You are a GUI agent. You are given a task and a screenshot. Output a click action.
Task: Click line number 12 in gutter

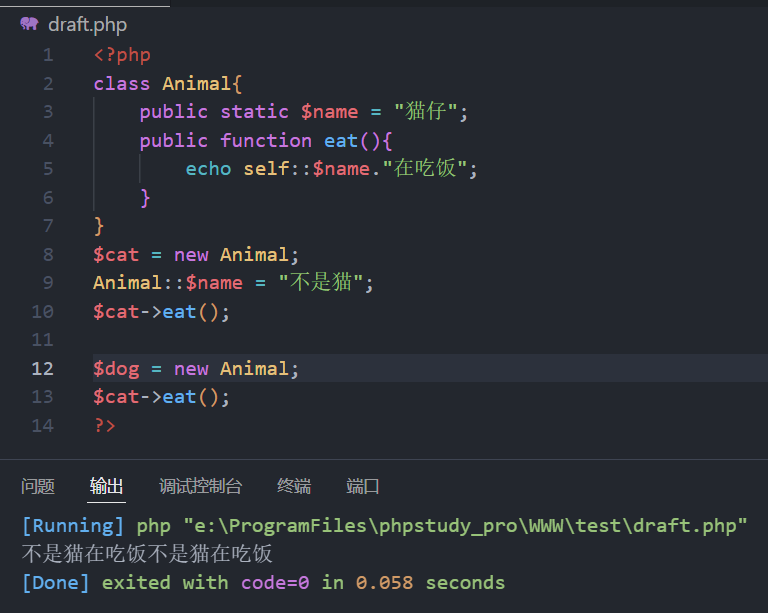[42, 368]
